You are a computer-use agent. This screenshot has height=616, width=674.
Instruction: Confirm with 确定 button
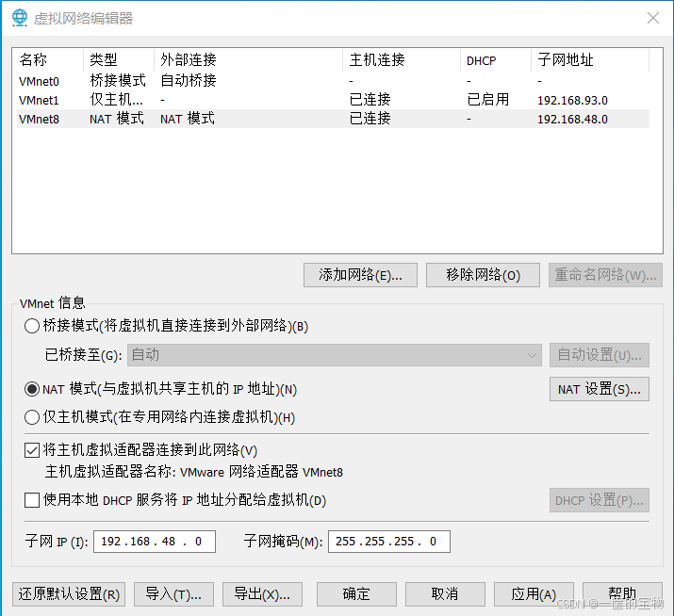356,594
